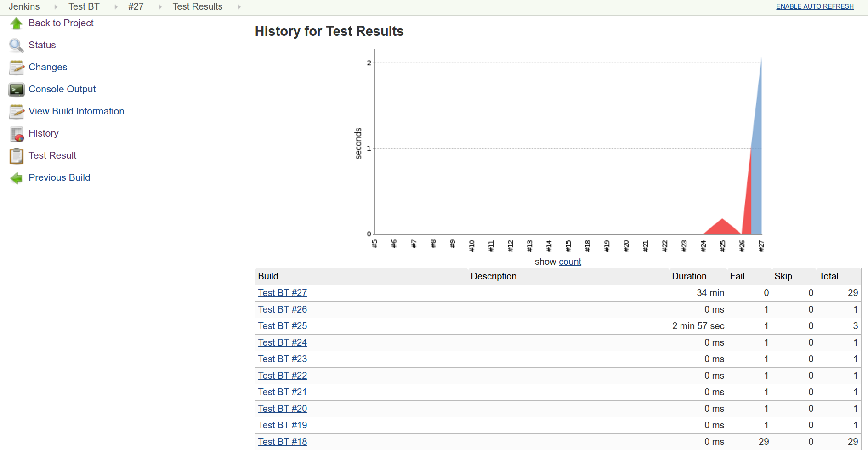Viewport: 868px width, 450px height.
Task: Open the History link in sidebar
Action: click(x=44, y=133)
